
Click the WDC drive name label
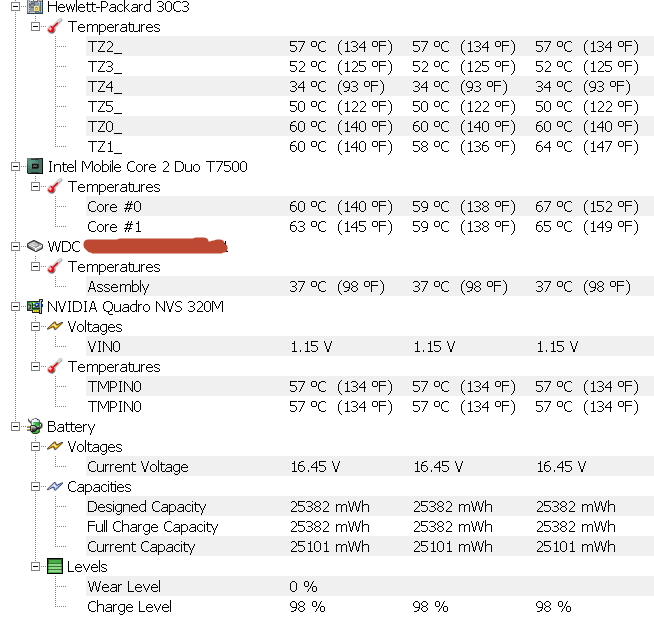138,246
